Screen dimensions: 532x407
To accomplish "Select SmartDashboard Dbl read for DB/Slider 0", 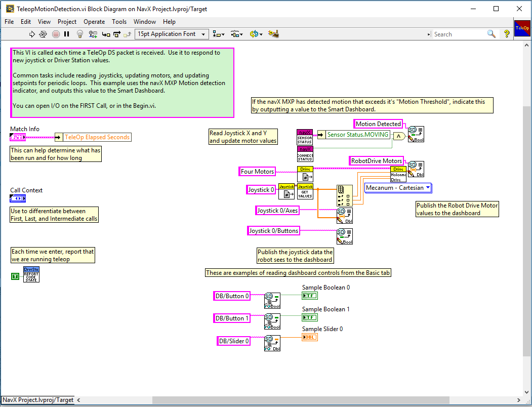I will point(272,343).
